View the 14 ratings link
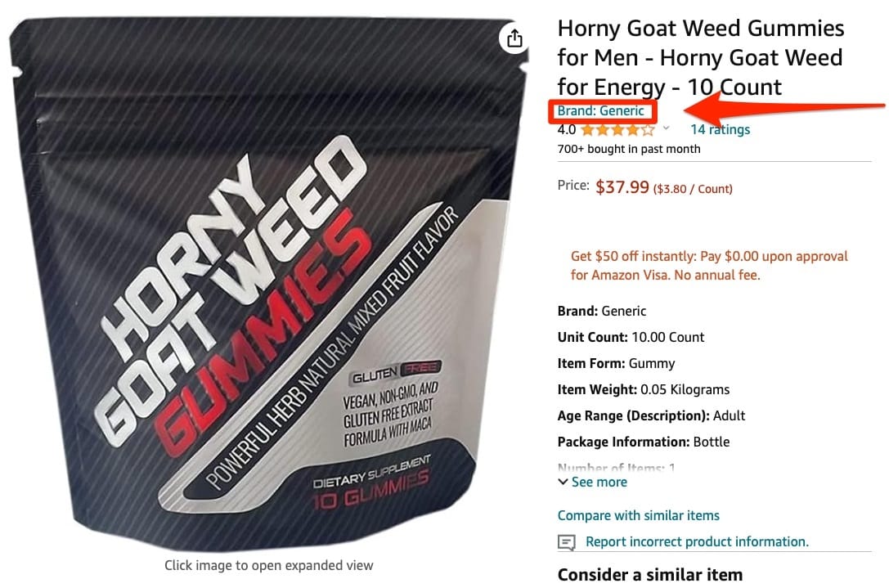Screen dimensions: 889x588 tap(720, 129)
